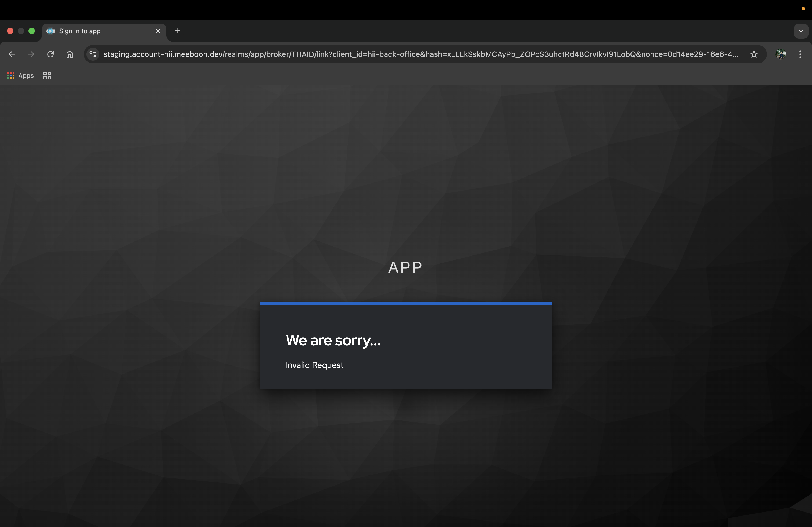Maximize window with the green button
The height and width of the screenshot is (527, 812).
pyautogui.click(x=32, y=31)
